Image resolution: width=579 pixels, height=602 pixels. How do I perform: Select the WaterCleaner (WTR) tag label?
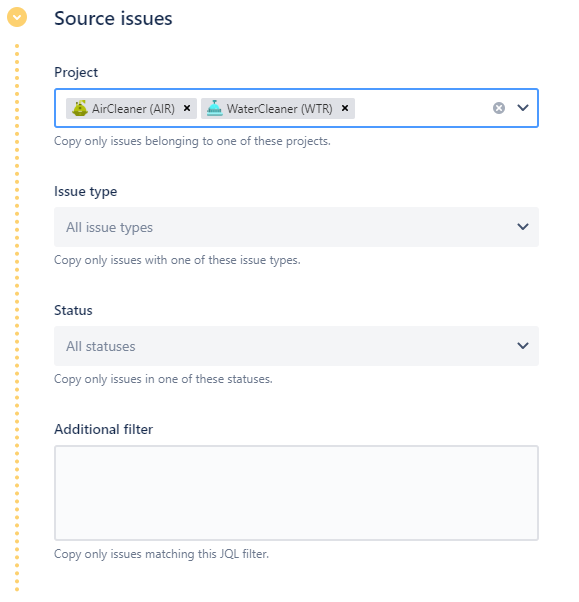[x=280, y=109]
